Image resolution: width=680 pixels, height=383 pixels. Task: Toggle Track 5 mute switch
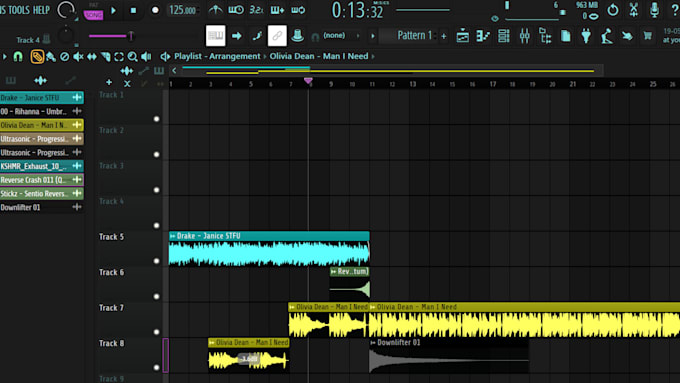click(157, 261)
